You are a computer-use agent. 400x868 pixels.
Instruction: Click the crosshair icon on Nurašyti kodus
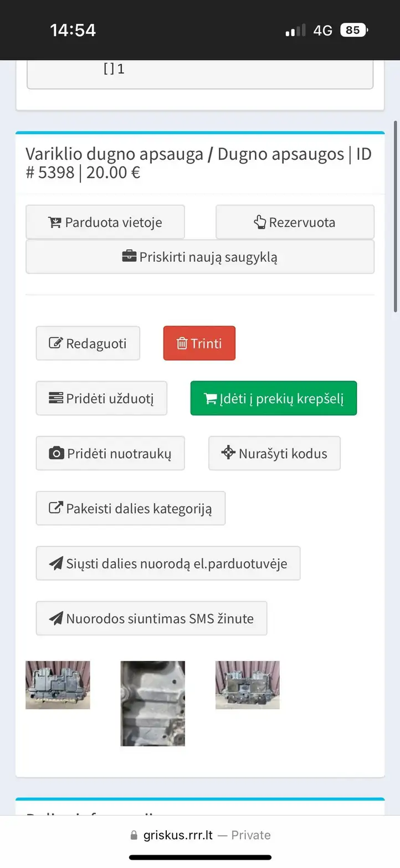[x=228, y=453]
